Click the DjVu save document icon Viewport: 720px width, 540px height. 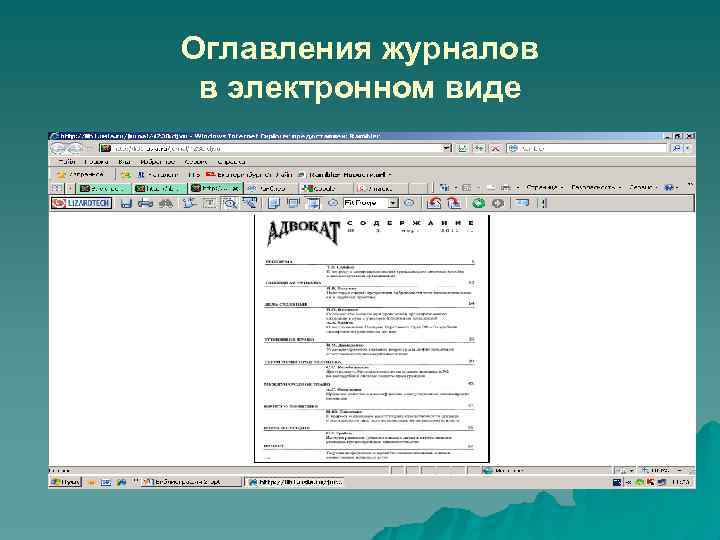click(x=126, y=203)
